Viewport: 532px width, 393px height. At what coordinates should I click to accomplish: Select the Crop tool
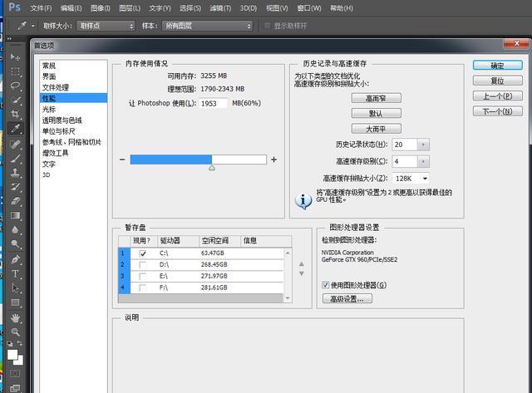(15, 115)
